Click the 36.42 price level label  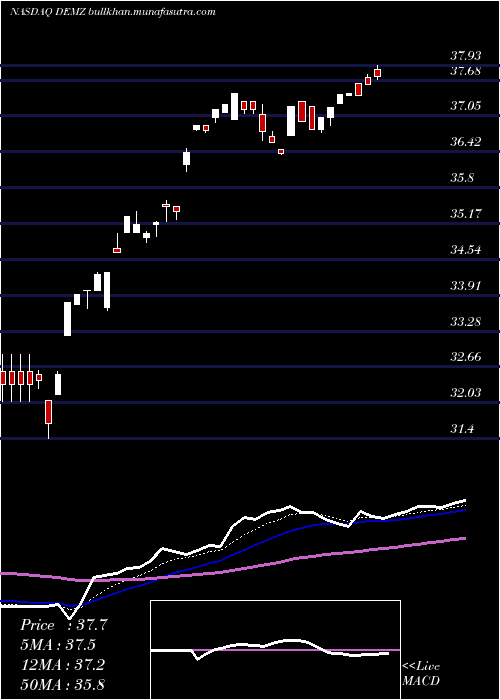[x=466, y=142]
